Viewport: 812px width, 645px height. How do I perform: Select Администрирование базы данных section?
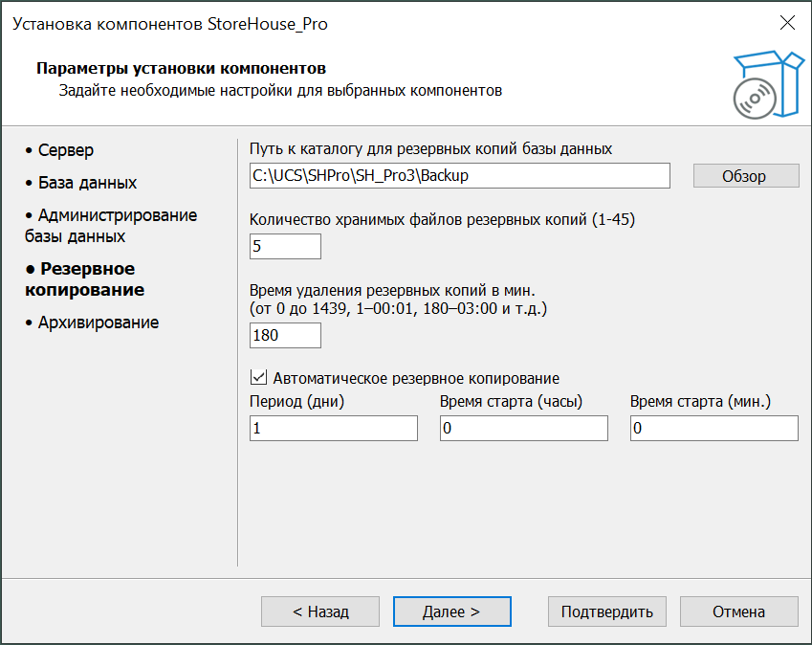[x=110, y=225]
